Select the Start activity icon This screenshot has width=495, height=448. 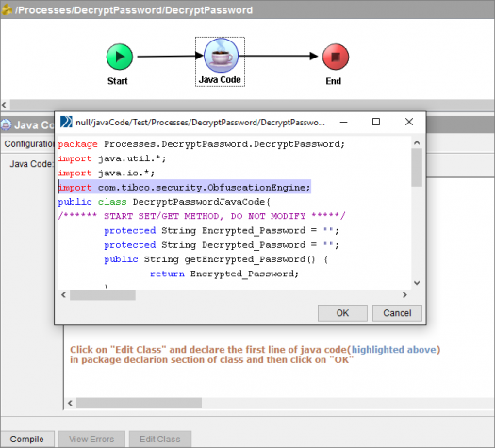pyautogui.click(x=120, y=57)
